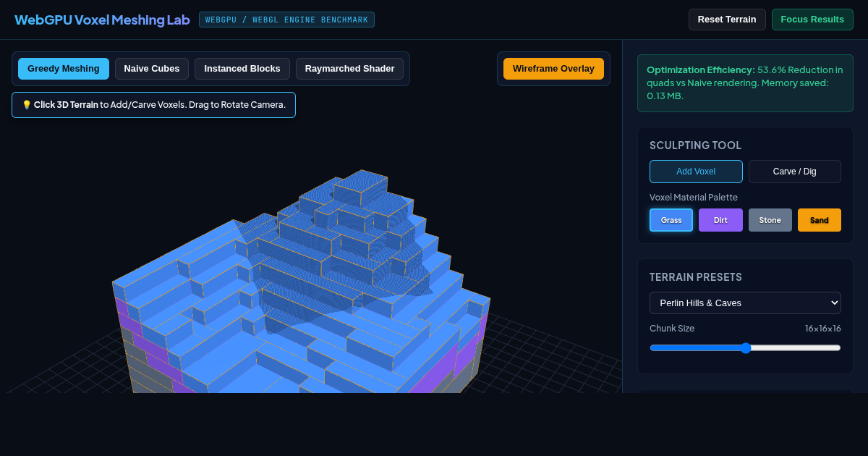868x456 pixels.
Task: Click the 16×16×16 chunk size value
Action: [823, 329]
